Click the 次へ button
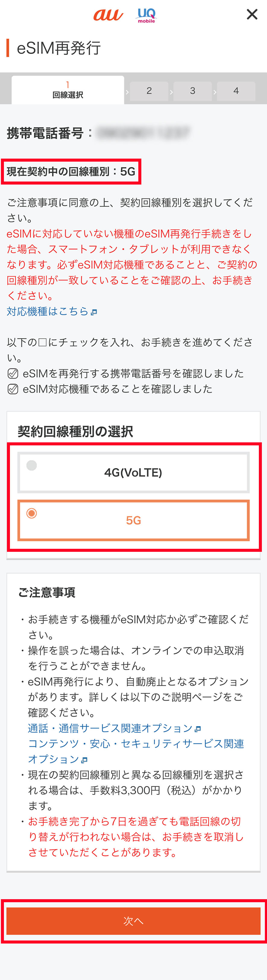This screenshot has width=267, height=980. click(x=133, y=921)
